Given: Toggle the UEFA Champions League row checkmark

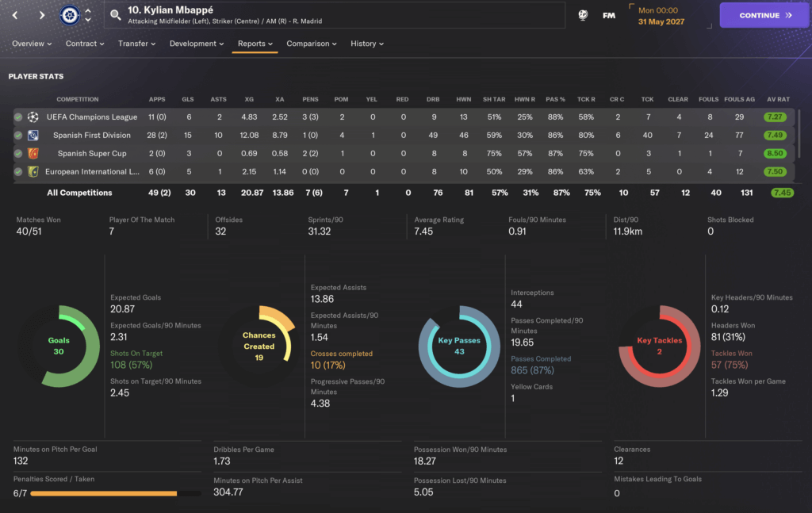Looking at the screenshot, I should [18, 117].
